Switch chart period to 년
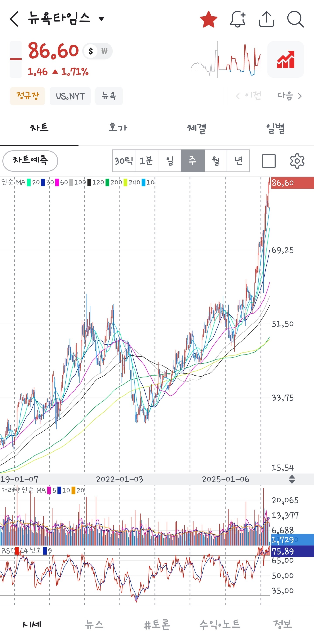The width and height of the screenshot is (314, 644). [238, 161]
